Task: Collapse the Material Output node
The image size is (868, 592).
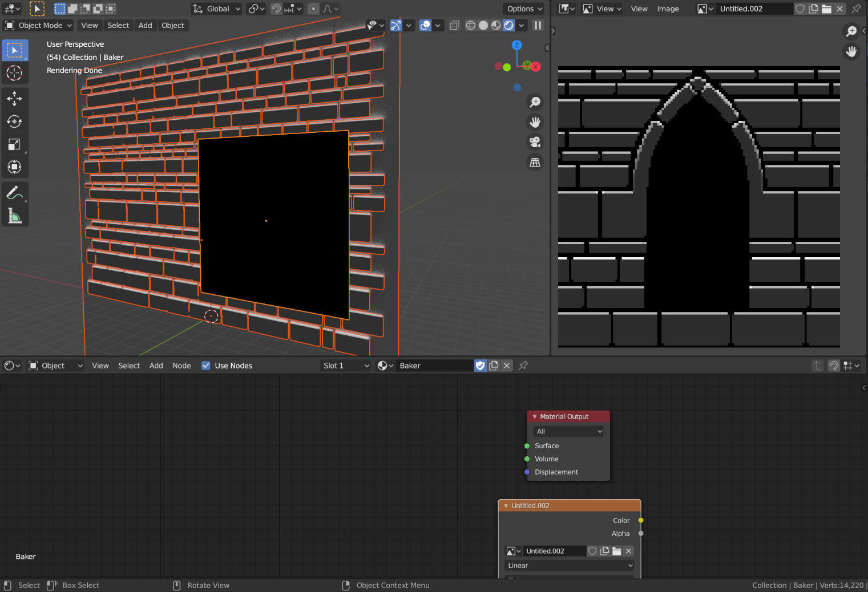Action: coord(535,416)
